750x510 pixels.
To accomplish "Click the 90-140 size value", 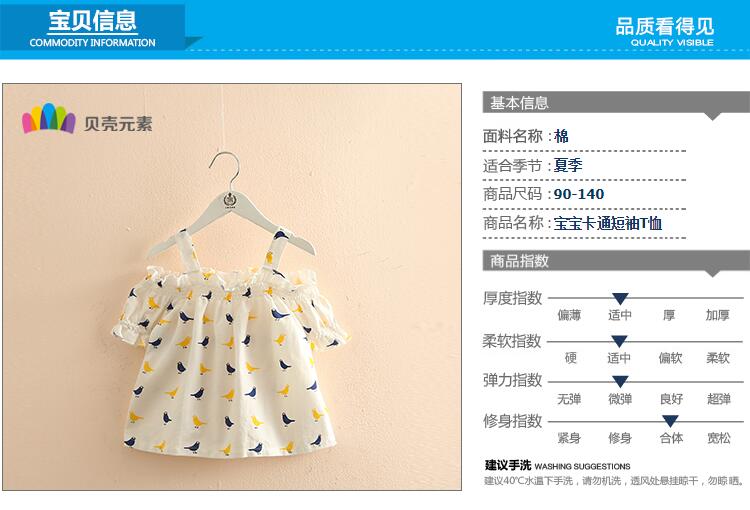I will click(579, 194).
